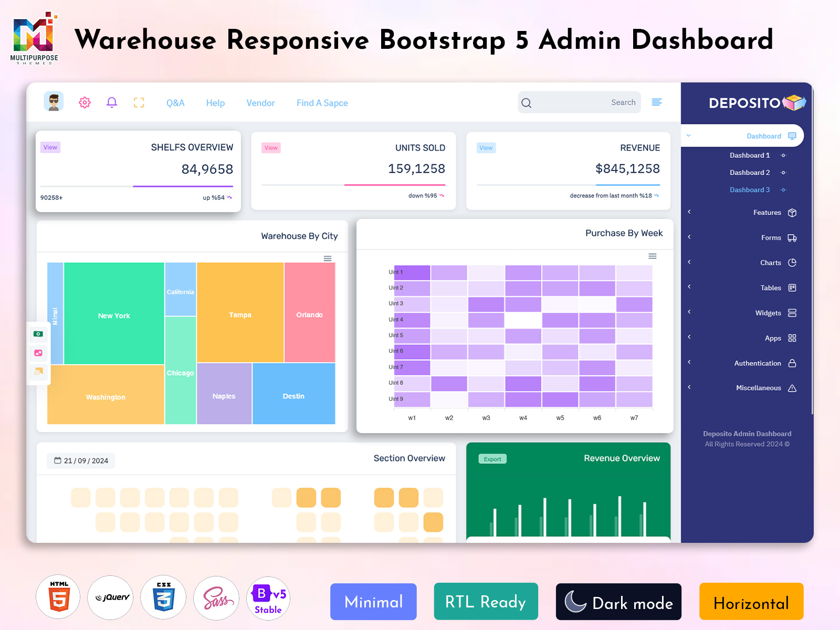The width and height of the screenshot is (840, 630).
Task: Click the Search input field
Action: [580, 102]
